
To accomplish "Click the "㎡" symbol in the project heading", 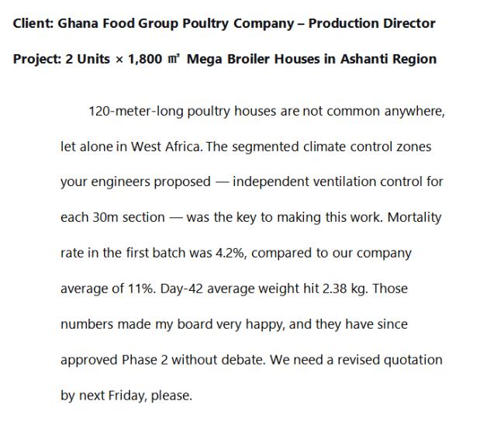I will (174, 59).
